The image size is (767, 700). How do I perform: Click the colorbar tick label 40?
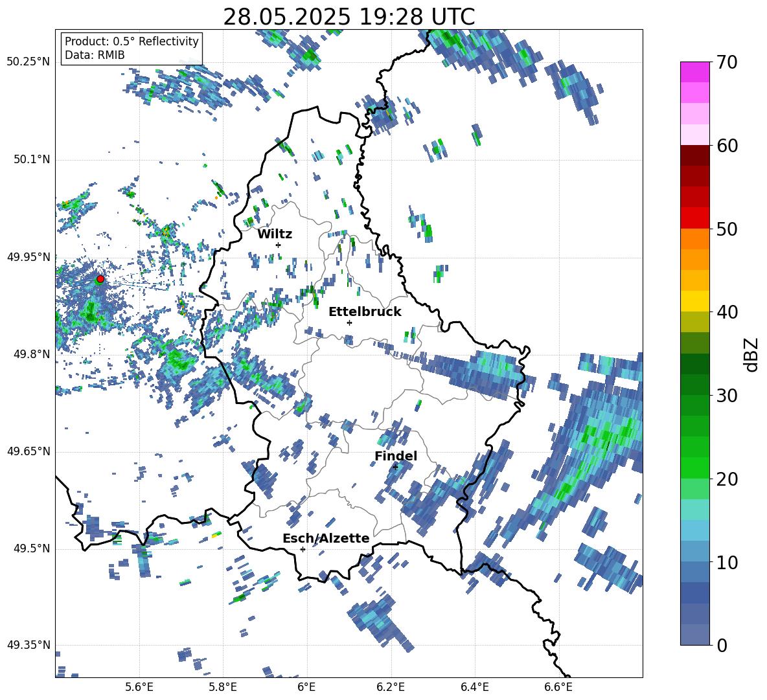tap(726, 312)
